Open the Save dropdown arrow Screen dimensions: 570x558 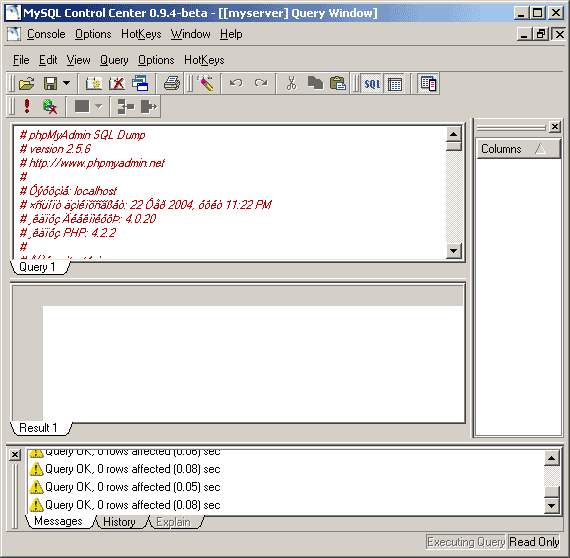pyautogui.click(x=67, y=83)
